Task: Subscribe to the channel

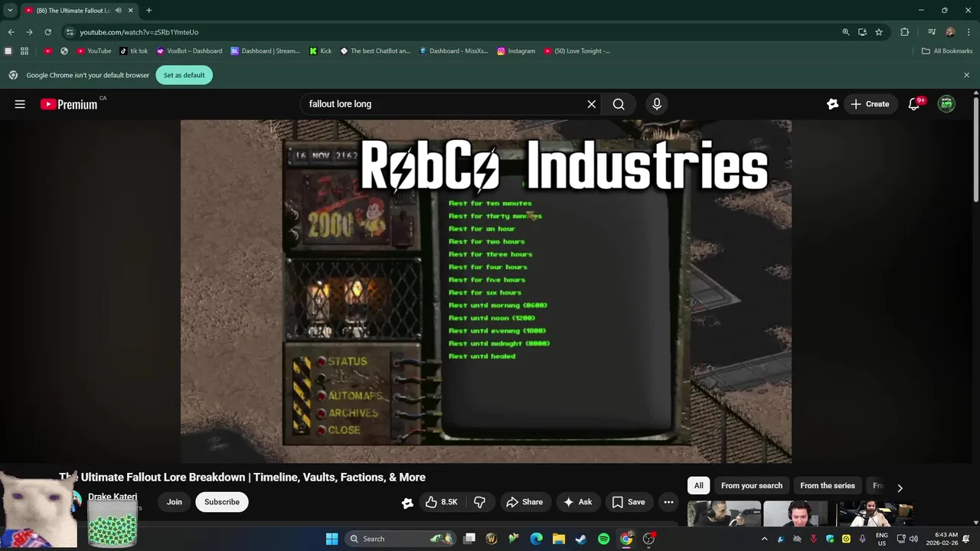Action: 222,502
